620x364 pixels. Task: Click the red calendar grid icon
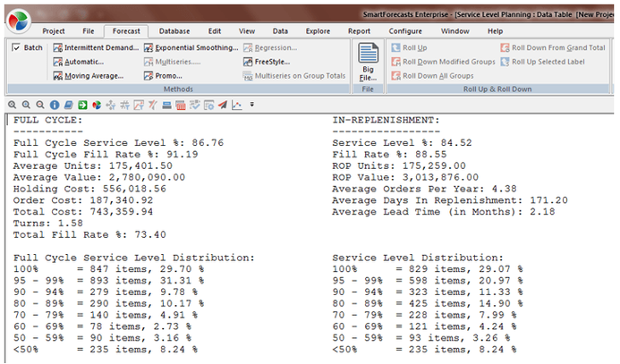click(181, 105)
